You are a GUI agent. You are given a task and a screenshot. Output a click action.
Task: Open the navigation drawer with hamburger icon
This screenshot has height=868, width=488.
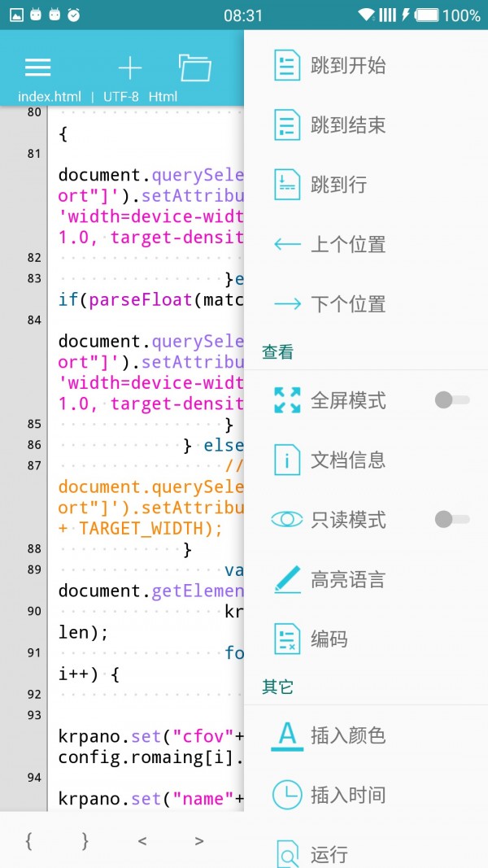click(37, 68)
